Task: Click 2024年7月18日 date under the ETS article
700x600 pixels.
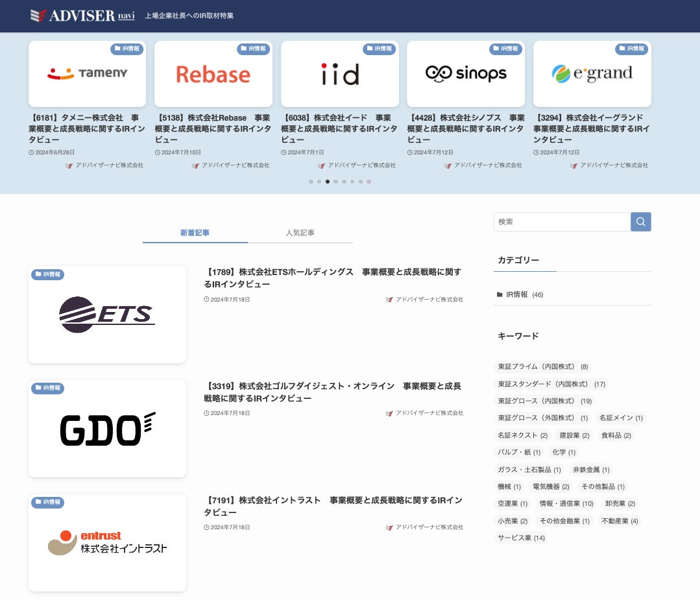Action: (x=227, y=300)
